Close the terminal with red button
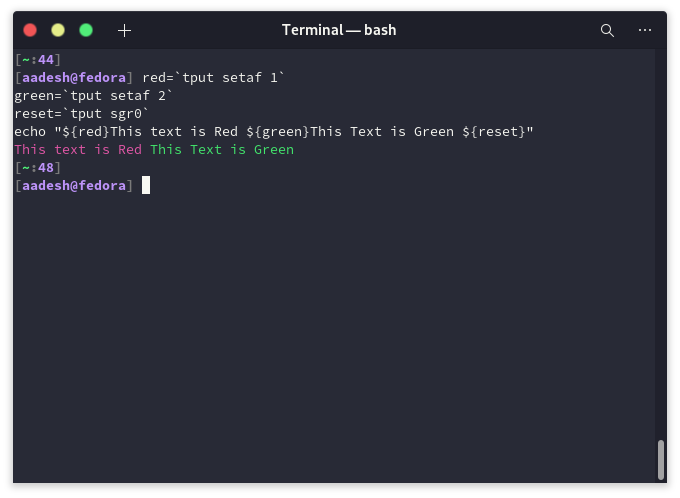680x498 pixels. click(30, 30)
